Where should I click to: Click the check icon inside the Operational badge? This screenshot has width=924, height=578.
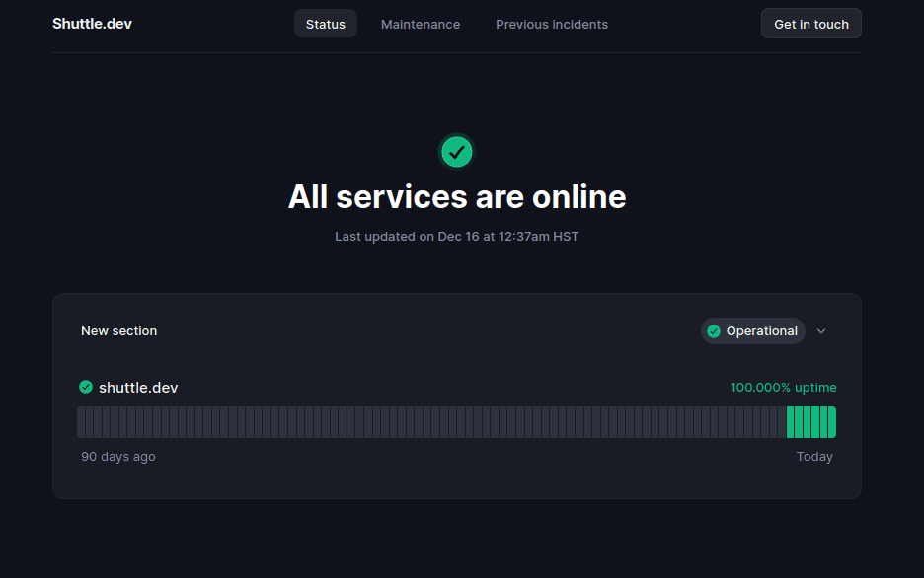point(714,331)
